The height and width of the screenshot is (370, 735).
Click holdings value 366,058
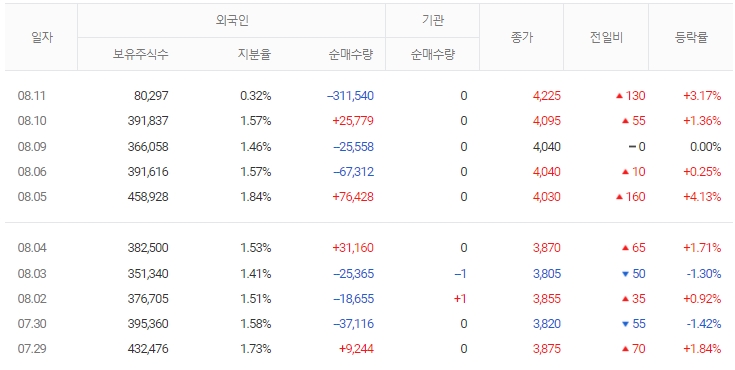tap(148, 147)
